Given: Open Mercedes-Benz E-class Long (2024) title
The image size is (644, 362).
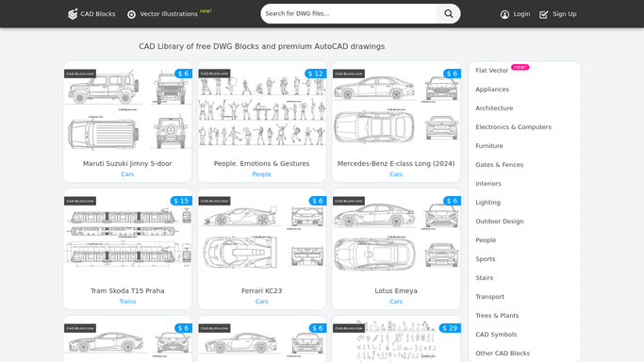Looking at the screenshot, I should point(396,163).
